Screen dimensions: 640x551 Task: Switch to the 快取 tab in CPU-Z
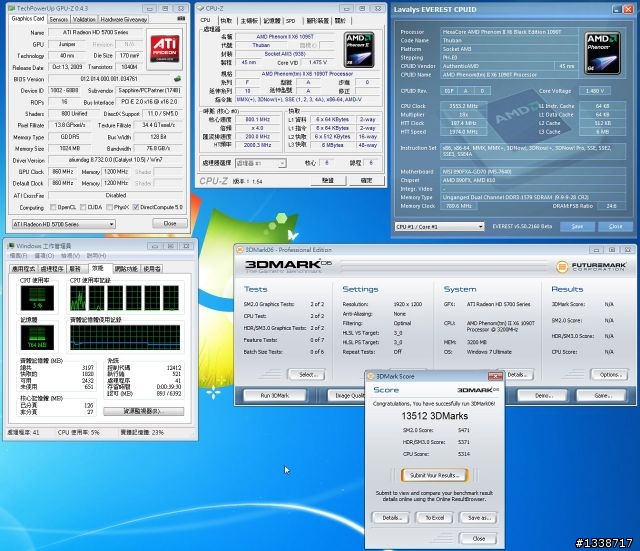(x=226, y=20)
